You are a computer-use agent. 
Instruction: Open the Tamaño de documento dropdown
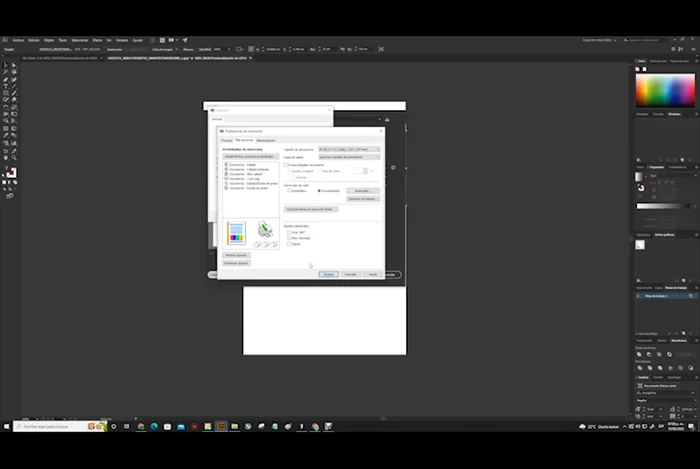tap(349, 149)
